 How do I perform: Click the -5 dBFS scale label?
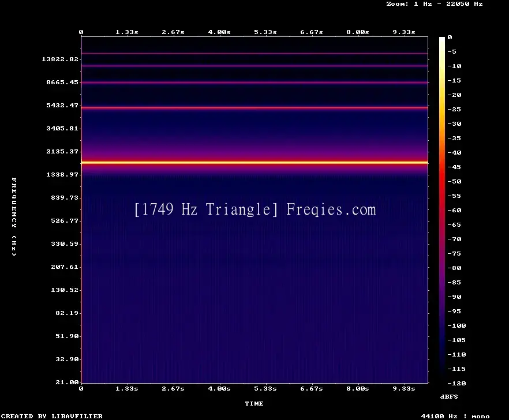452,51
